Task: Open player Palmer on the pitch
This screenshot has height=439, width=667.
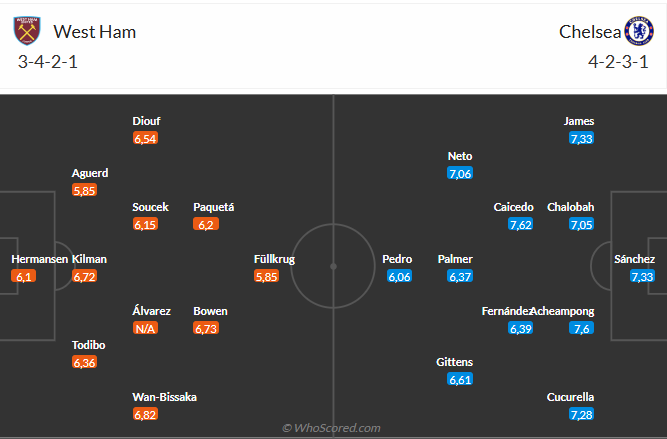Action: pyautogui.click(x=455, y=259)
